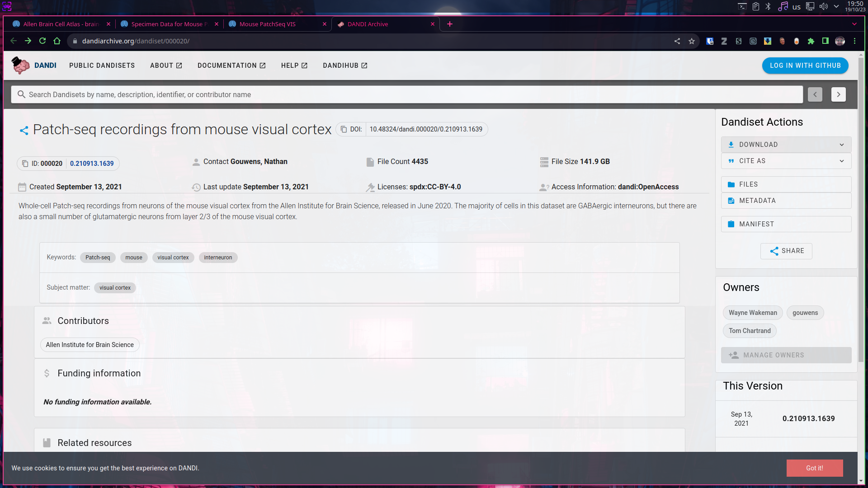Go to next dandiset arrow
Image resolution: width=868 pixels, height=488 pixels.
point(838,94)
